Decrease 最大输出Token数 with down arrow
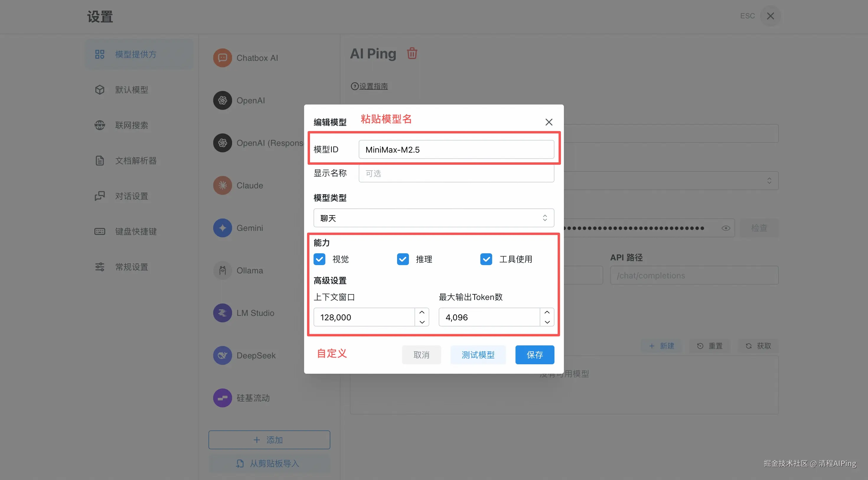Screen dimensions: 868x480 point(547,322)
